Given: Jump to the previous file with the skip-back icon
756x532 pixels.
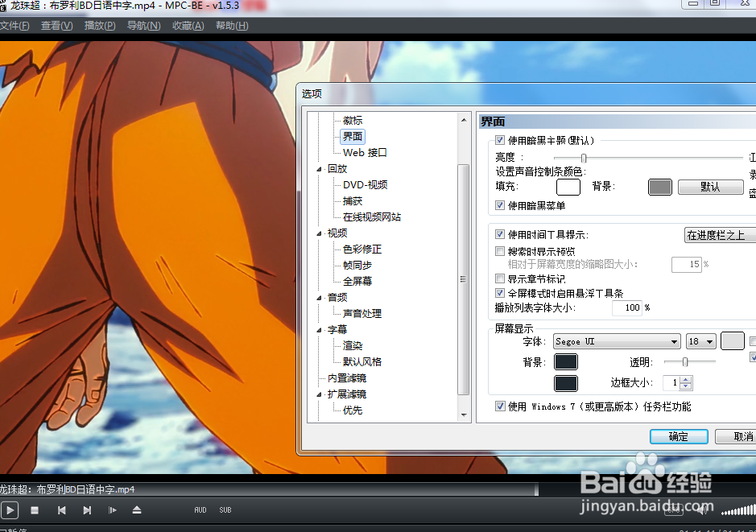Looking at the screenshot, I should [61, 509].
